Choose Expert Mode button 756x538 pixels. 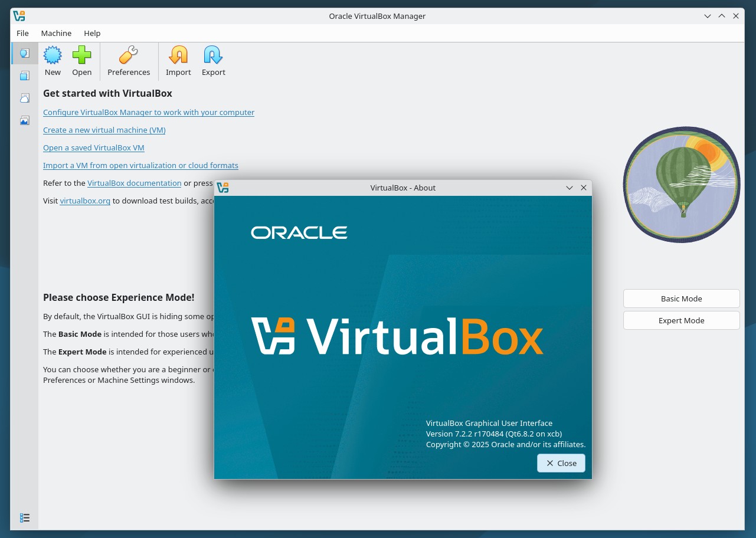pyautogui.click(x=682, y=320)
